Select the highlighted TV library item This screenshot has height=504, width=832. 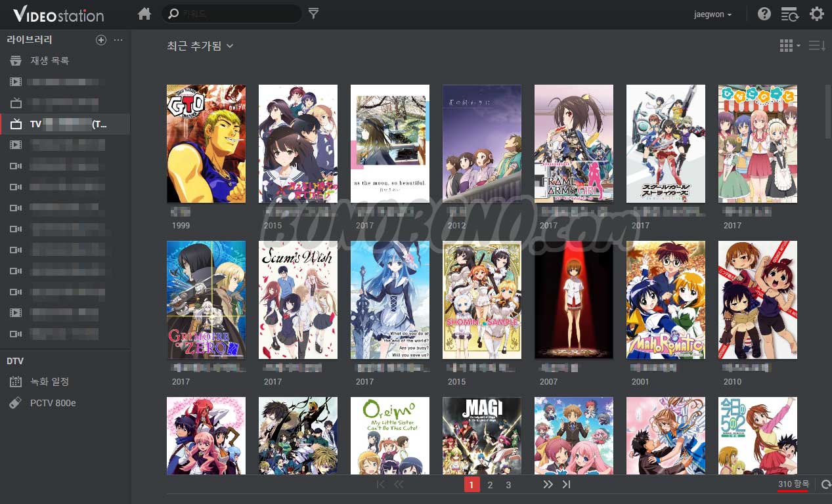(x=65, y=124)
